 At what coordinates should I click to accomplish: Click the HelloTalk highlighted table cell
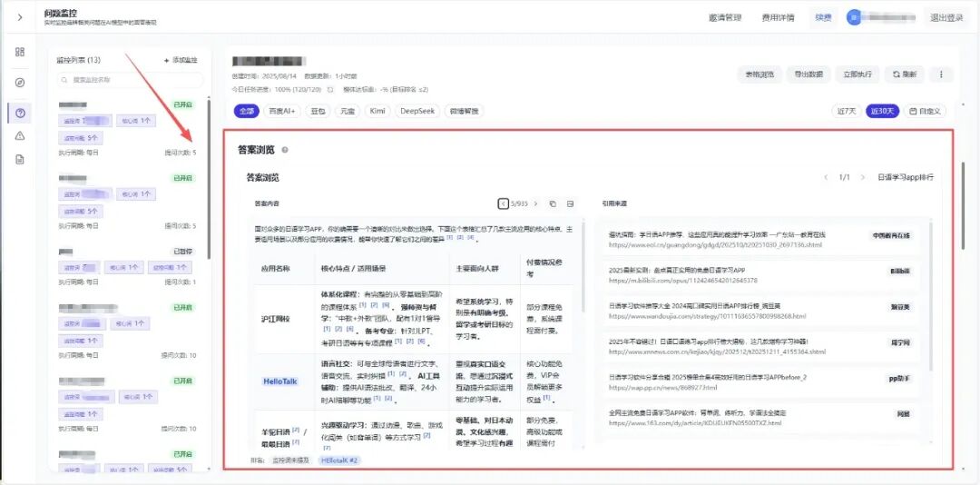pyautogui.click(x=279, y=381)
